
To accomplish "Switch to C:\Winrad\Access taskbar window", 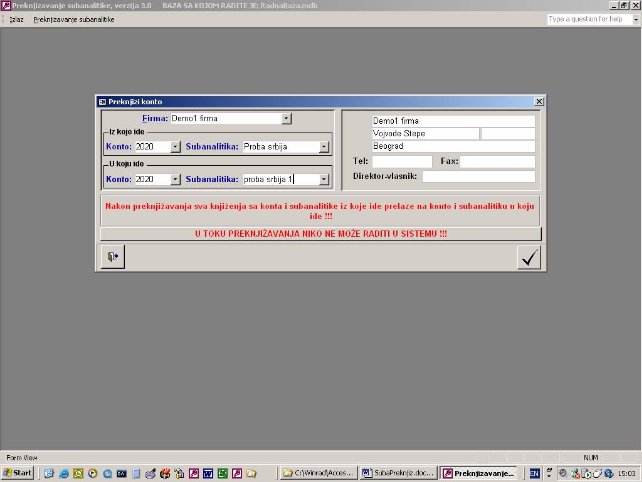I will (x=319, y=472).
